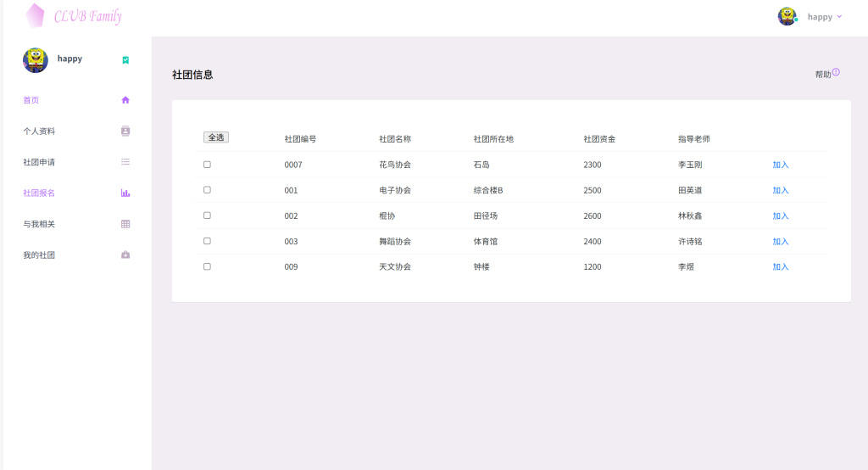Click the 2500 funds value

pos(593,190)
